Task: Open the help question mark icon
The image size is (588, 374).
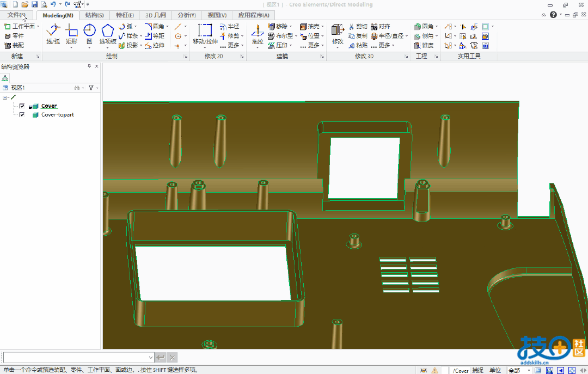Action: tap(553, 15)
